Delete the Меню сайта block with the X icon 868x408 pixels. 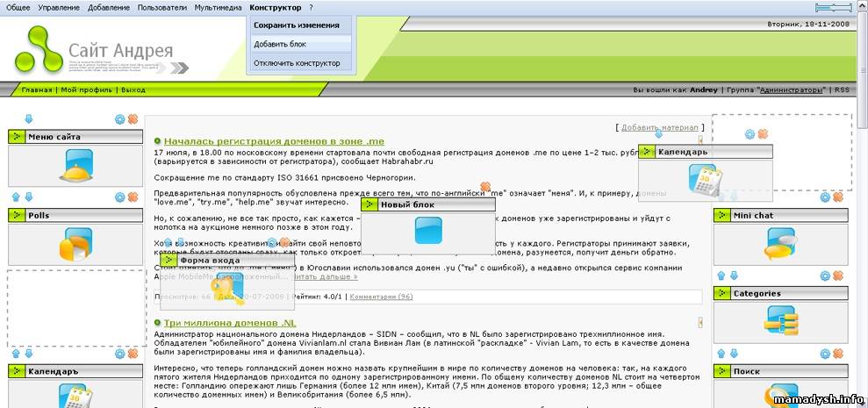[x=133, y=119]
